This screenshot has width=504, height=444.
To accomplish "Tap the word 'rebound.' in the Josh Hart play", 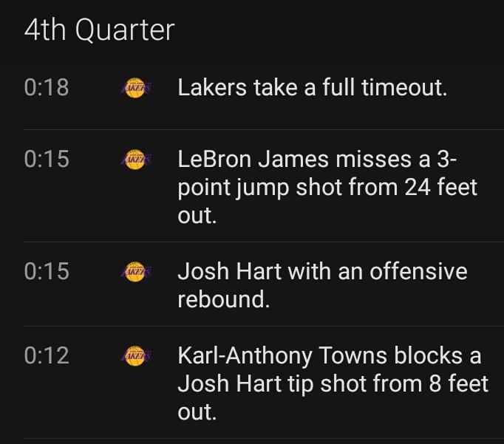I will (x=224, y=299).
